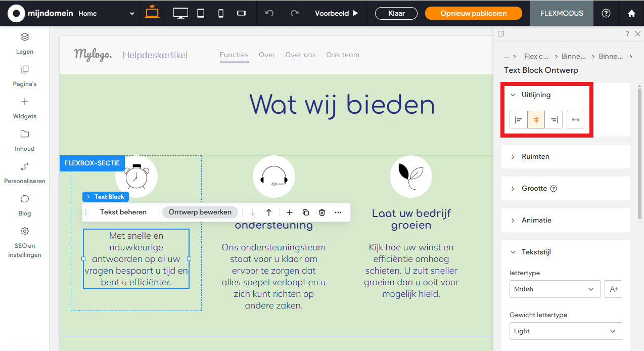Image resolution: width=644 pixels, height=351 pixels.
Task: Delete the Text Block with trash icon
Action: pyautogui.click(x=322, y=212)
